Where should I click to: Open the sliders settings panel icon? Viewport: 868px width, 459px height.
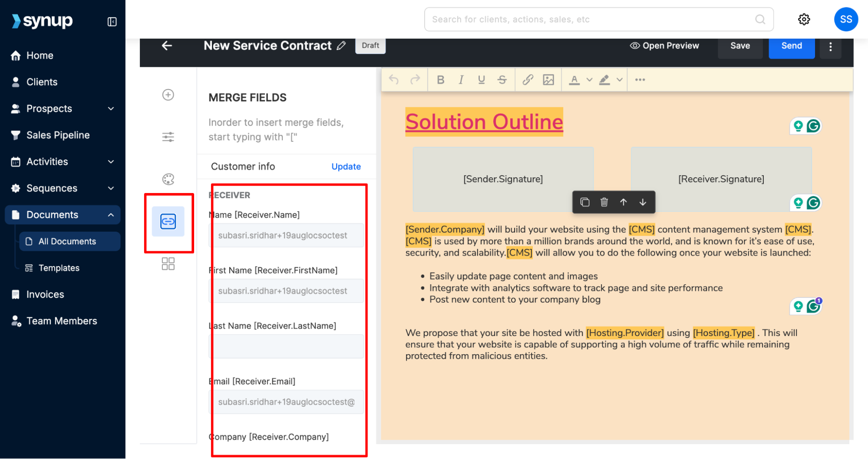168,137
